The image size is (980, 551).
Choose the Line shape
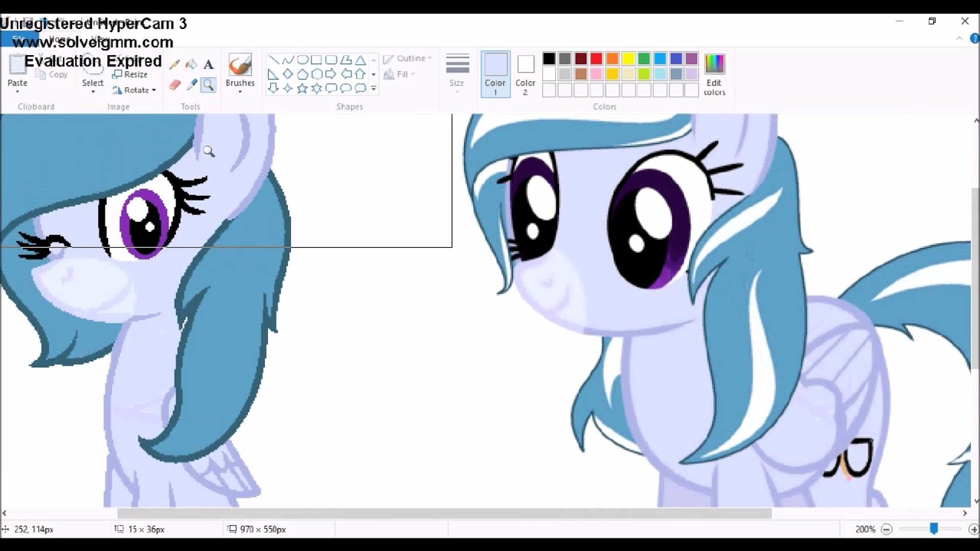[273, 60]
